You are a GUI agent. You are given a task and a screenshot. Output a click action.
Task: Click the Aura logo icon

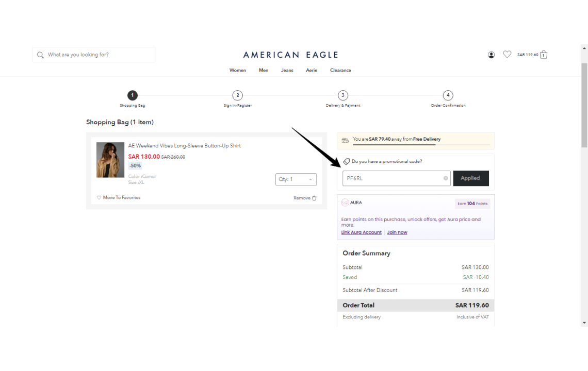[x=345, y=203]
